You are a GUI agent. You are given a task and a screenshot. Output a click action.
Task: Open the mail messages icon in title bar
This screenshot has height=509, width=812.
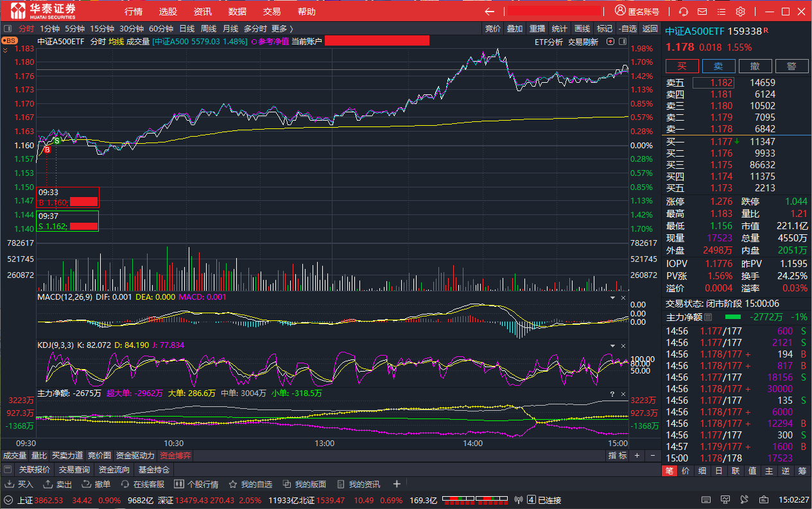[x=702, y=12]
